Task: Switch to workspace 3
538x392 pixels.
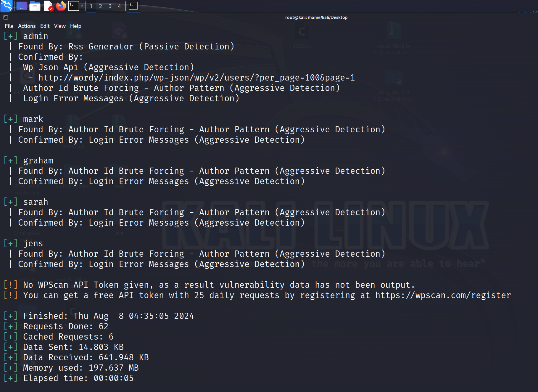Action: click(110, 6)
